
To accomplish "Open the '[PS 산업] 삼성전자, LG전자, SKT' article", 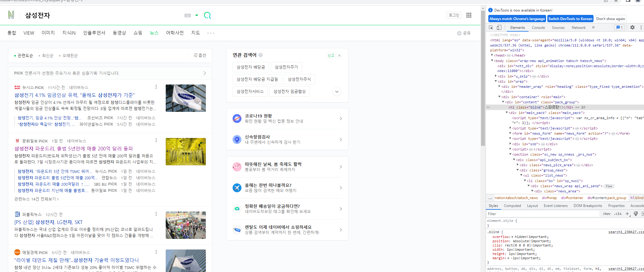I will pyautogui.click(x=48, y=222).
